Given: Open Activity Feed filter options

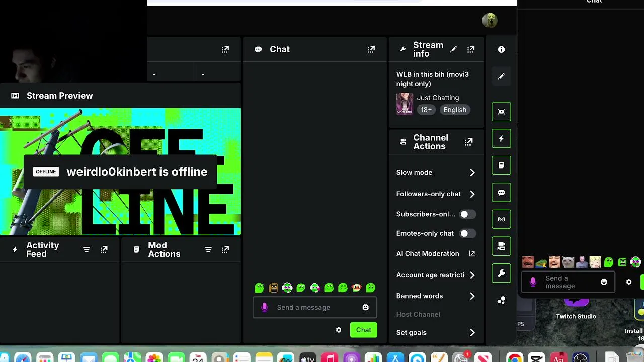Looking at the screenshot, I should [x=87, y=250].
